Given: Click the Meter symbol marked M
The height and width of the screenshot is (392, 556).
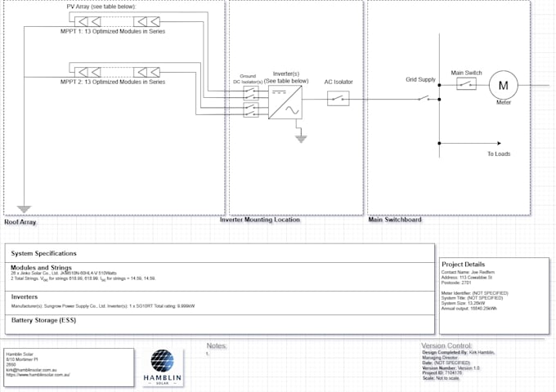Looking at the screenshot, I should pyautogui.click(x=503, y=85).
